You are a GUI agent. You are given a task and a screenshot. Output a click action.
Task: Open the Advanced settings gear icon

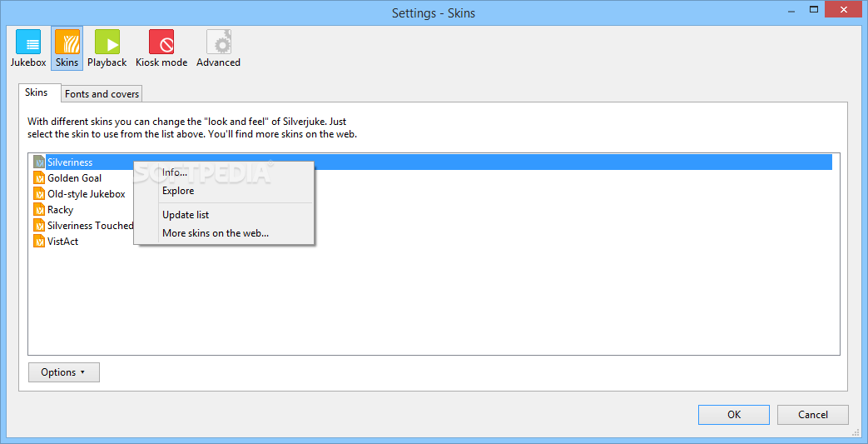(x=218, y=42)
